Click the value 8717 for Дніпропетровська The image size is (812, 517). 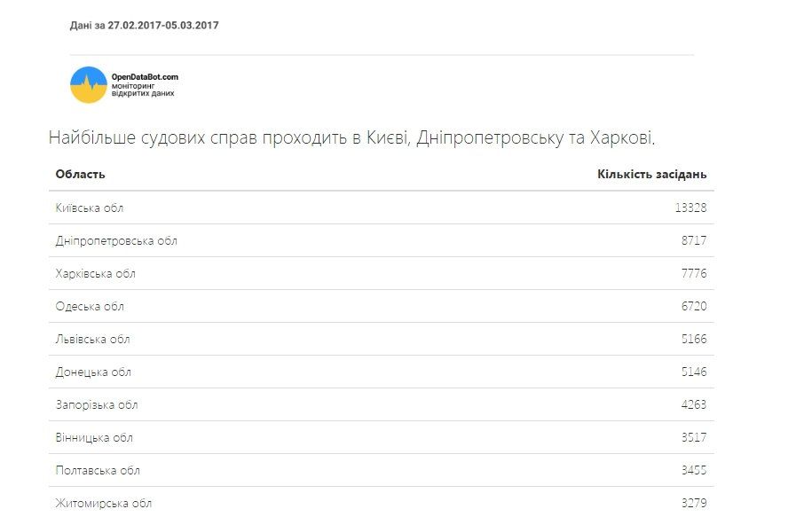pos(694,240)
